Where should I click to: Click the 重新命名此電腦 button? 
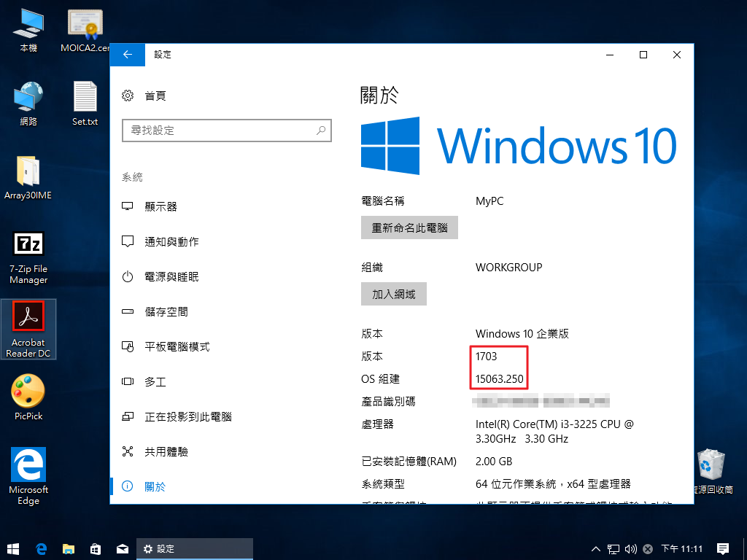click(409, 227)
